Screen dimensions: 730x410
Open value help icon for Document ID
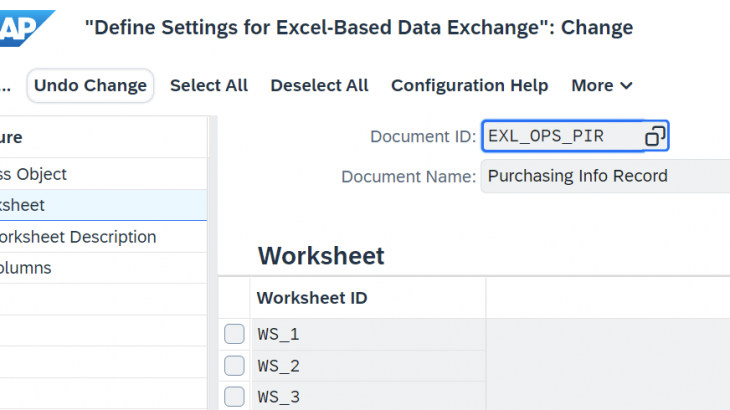[x=655, y=136]
